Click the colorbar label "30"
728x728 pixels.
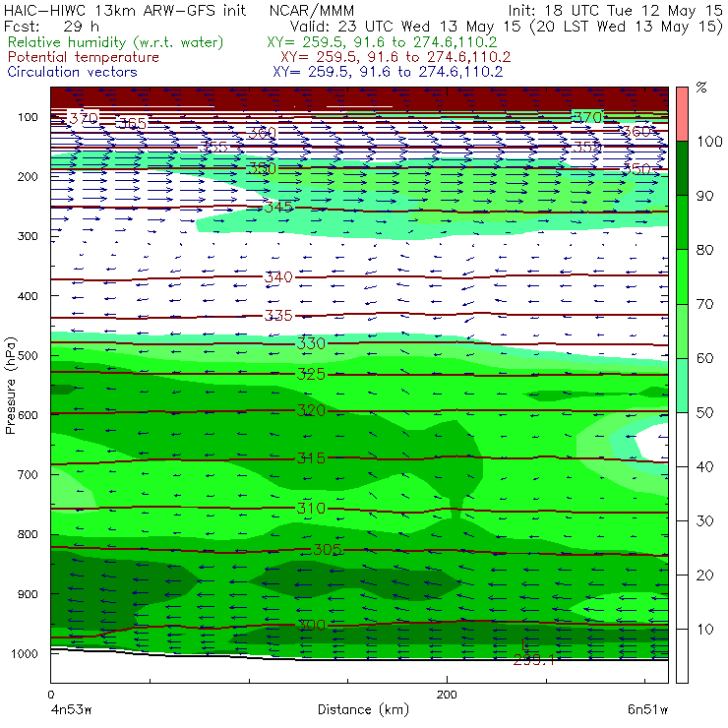pyautogui.click(x=704, y=521)
